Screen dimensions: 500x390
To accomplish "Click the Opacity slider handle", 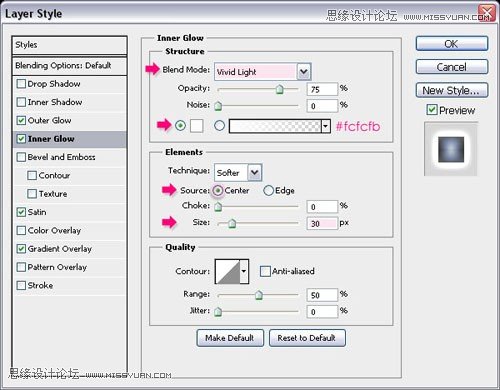I will (279, 89).
